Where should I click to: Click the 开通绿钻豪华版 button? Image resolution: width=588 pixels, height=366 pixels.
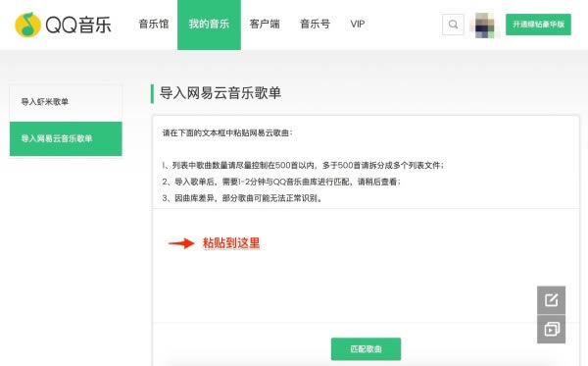pyautogui.click(x=538, y=25)
